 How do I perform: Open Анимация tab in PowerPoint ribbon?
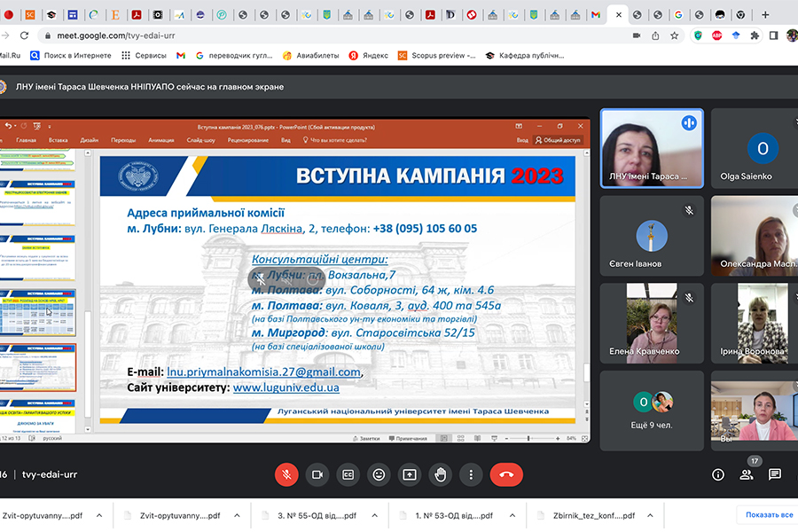pos(160,140)
